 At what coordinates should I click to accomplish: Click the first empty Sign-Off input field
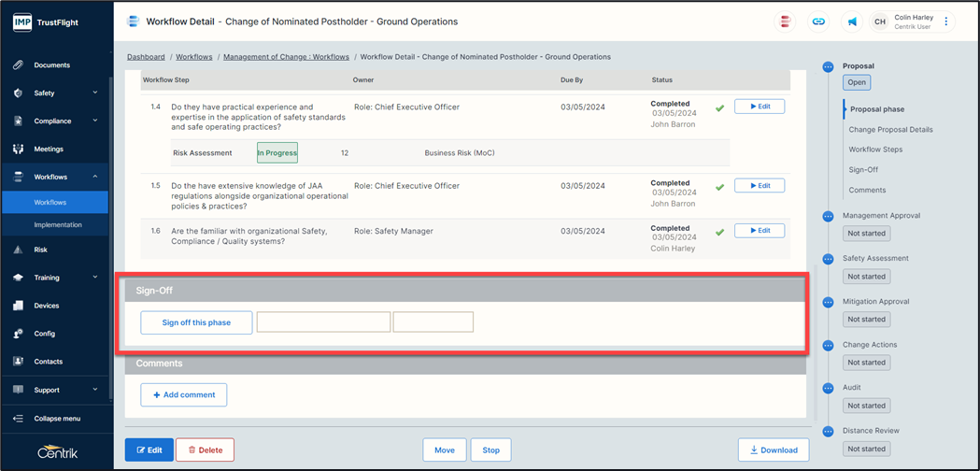323,322
